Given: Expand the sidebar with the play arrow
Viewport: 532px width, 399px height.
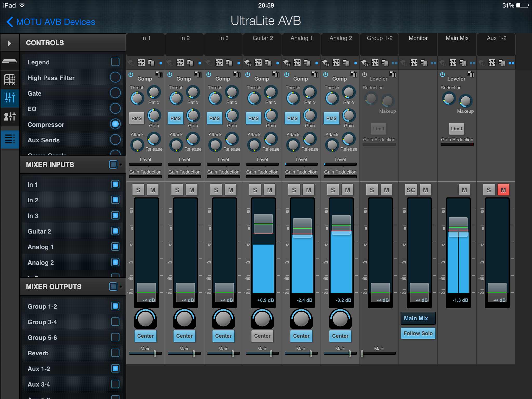Looking at the screenshot, I should 10,43.
